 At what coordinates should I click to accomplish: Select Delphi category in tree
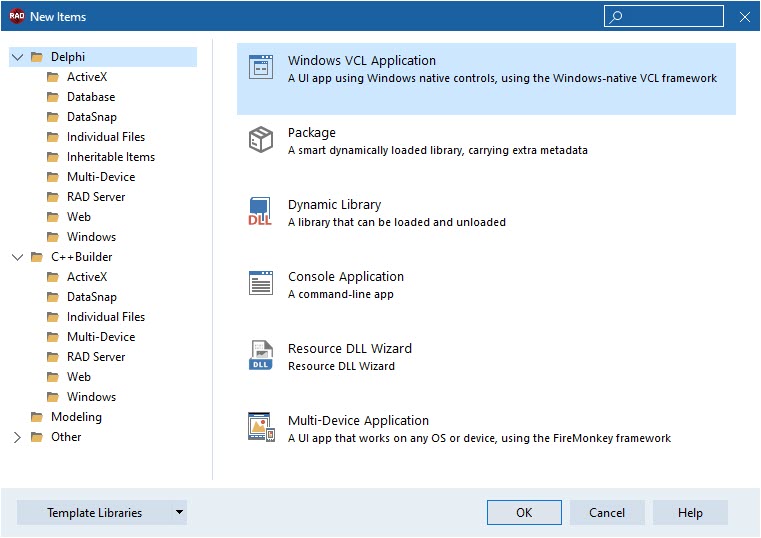tap(68, 57)
